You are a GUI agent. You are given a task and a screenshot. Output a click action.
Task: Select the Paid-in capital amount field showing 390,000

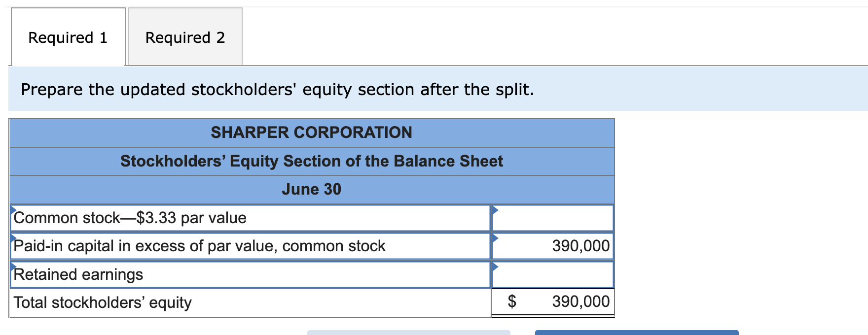(x=553, y=246)
